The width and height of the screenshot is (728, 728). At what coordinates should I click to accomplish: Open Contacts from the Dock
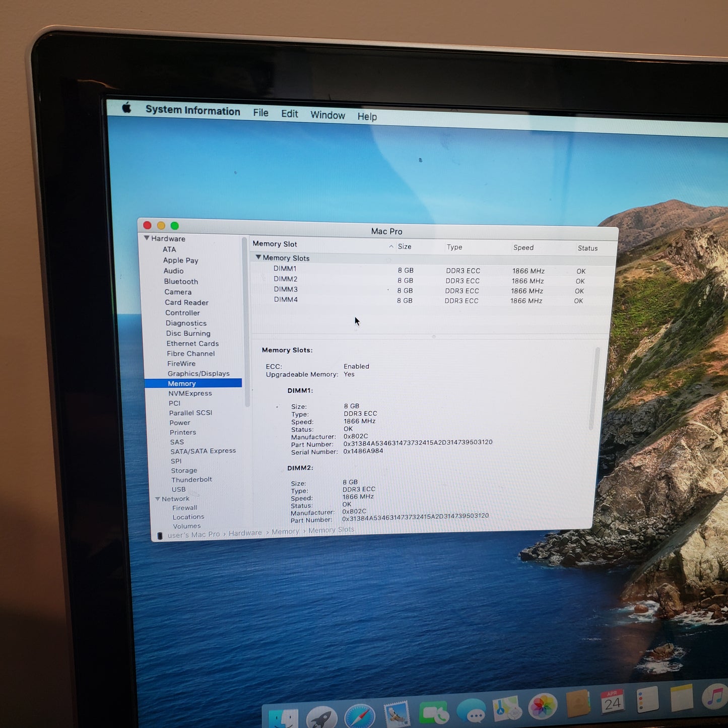(578, 703)
